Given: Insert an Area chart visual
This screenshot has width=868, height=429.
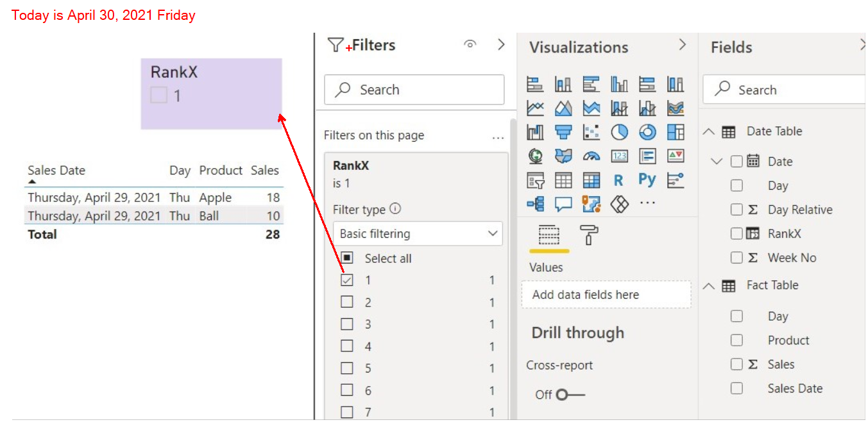Looking at the screenshot, I should pos(563,108).
